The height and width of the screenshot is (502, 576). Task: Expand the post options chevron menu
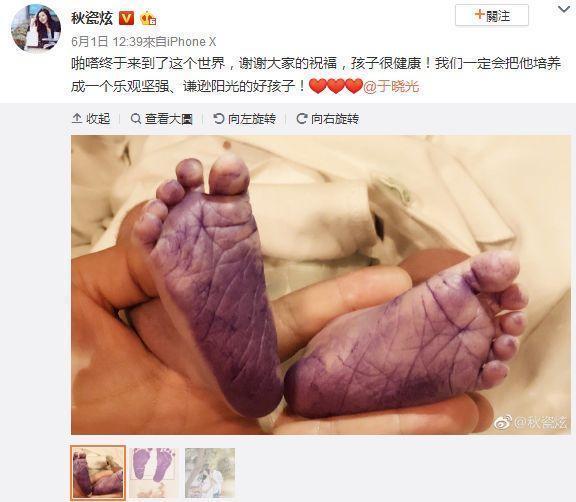coord(564,9)
